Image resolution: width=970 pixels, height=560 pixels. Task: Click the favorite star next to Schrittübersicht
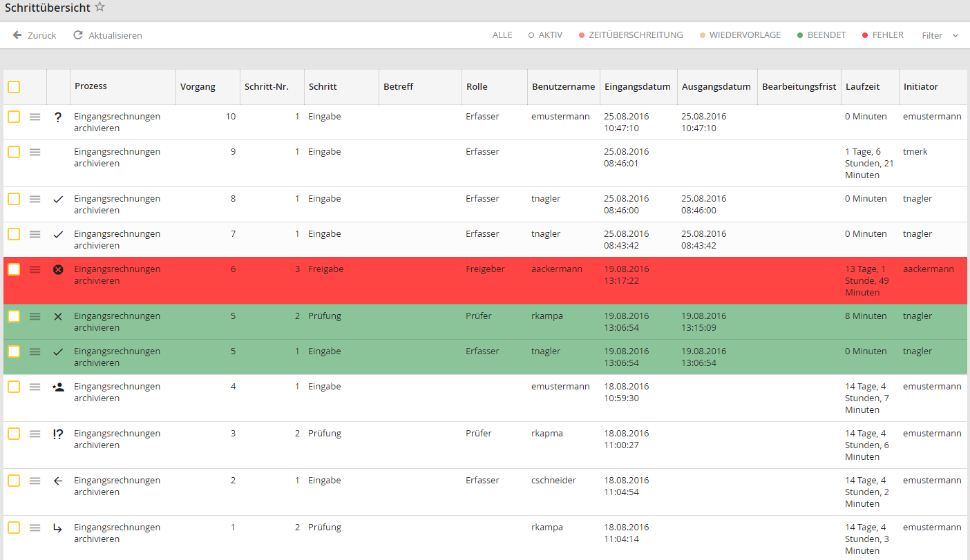[x=100, y=7]
